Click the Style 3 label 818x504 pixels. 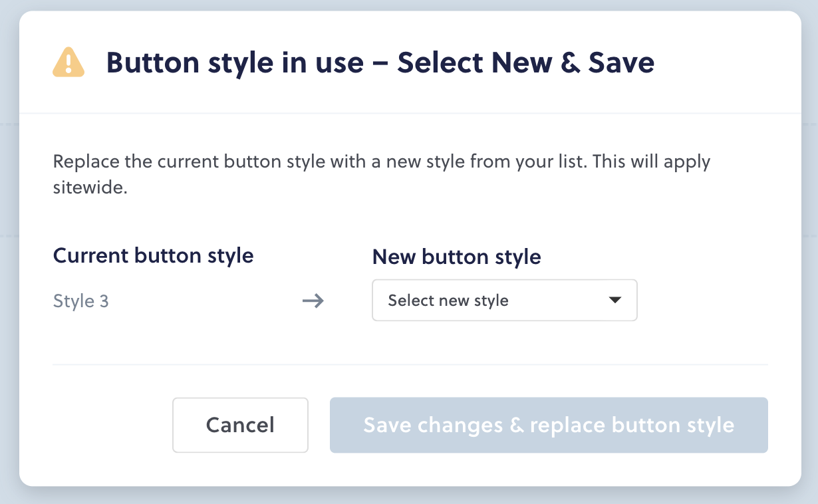80,301
